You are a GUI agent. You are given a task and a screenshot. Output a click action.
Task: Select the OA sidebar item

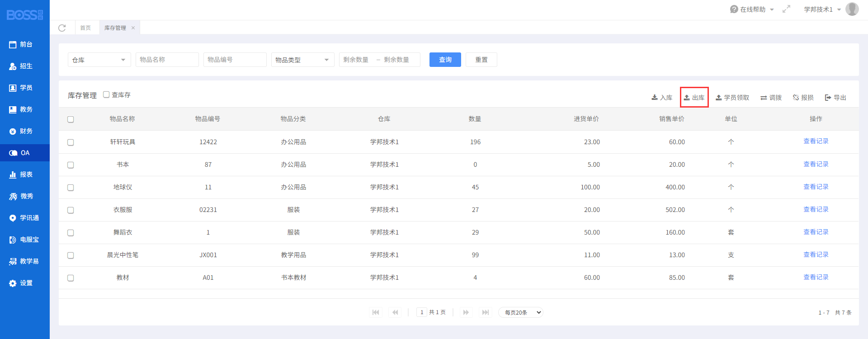pos(25,153)
